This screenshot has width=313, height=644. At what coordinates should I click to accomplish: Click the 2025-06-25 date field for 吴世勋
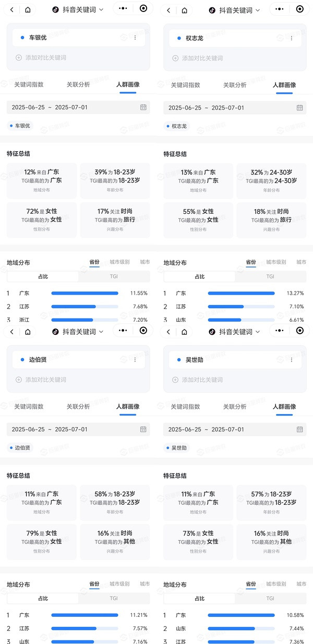(x=185, y=429)
